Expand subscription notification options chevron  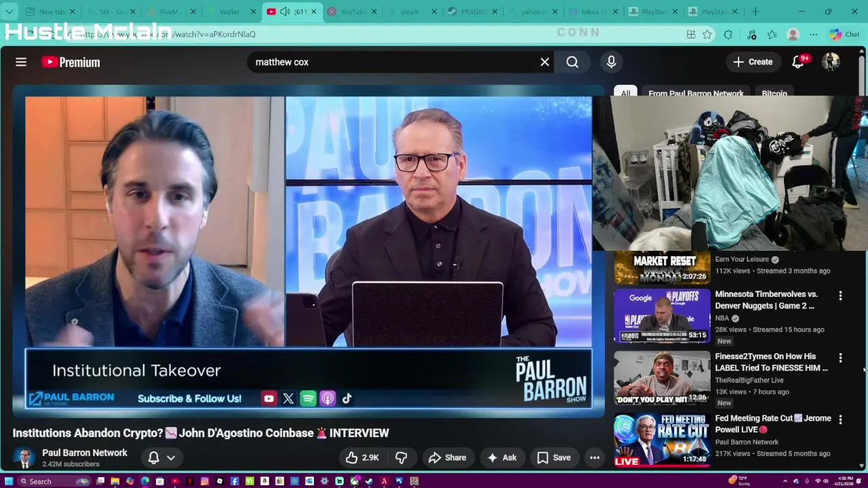click(x=171, y=457)
